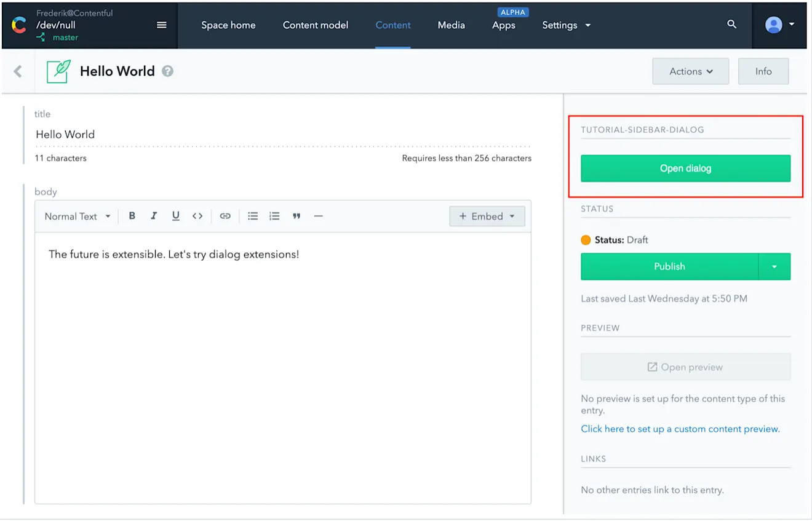This screenshot has height=521, width=812.
Task: Follow the set up custom content preview link
Action: pyautogui.click(x=680, y=429)
